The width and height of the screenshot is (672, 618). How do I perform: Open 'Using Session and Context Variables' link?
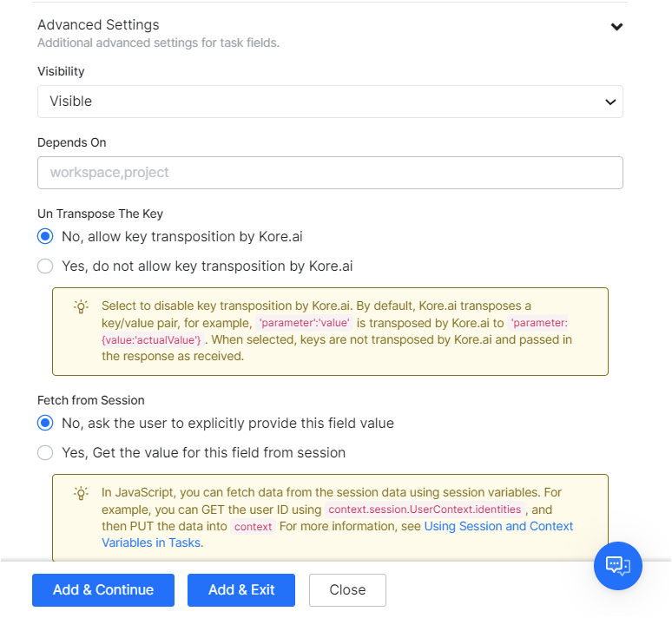(x=498, y=526)
